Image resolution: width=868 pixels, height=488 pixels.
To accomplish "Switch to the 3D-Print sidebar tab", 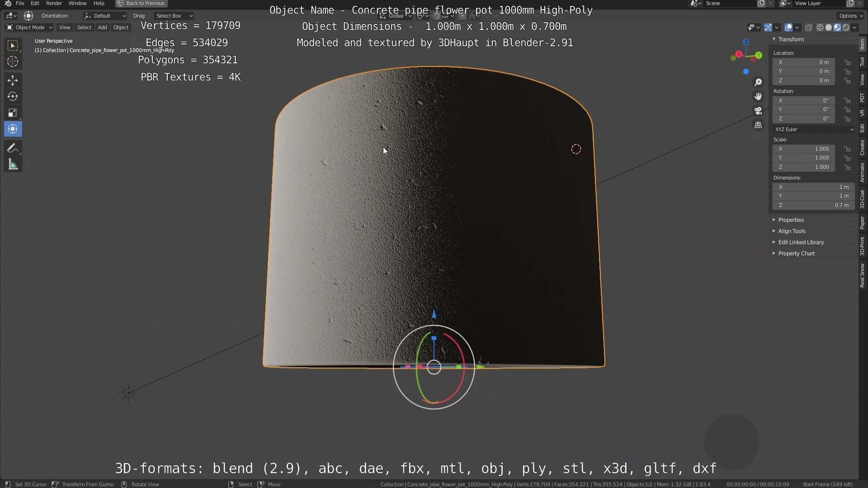I will [863, 246].
